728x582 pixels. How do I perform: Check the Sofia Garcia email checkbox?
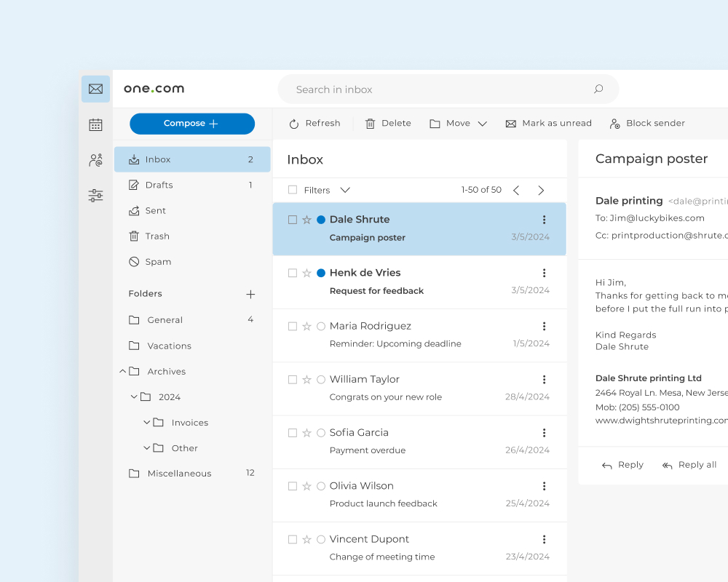pos(293,433)
